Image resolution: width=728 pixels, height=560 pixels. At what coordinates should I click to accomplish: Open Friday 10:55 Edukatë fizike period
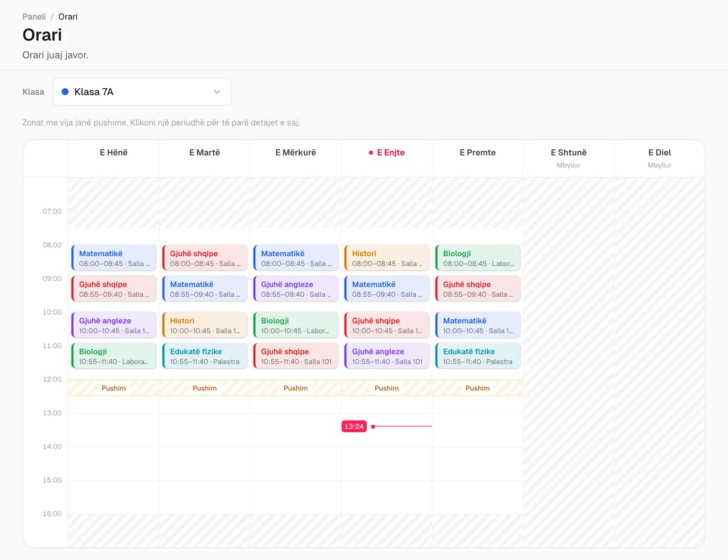pos(478,356)
